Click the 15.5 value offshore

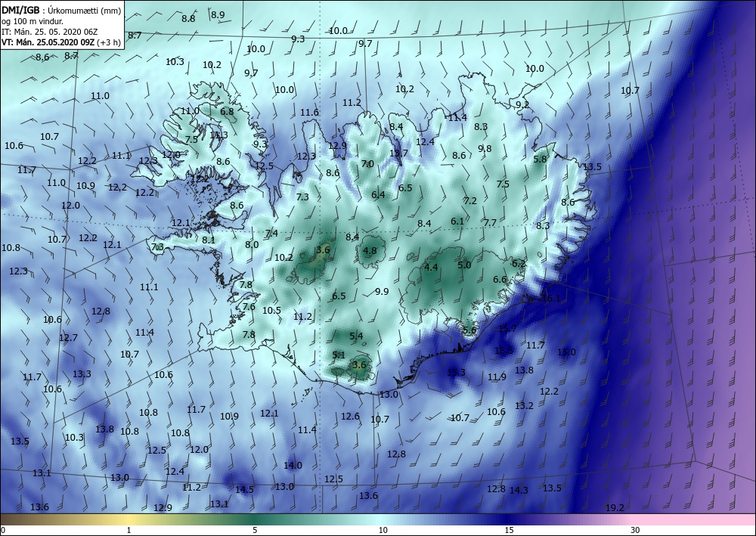click(503, 351)
